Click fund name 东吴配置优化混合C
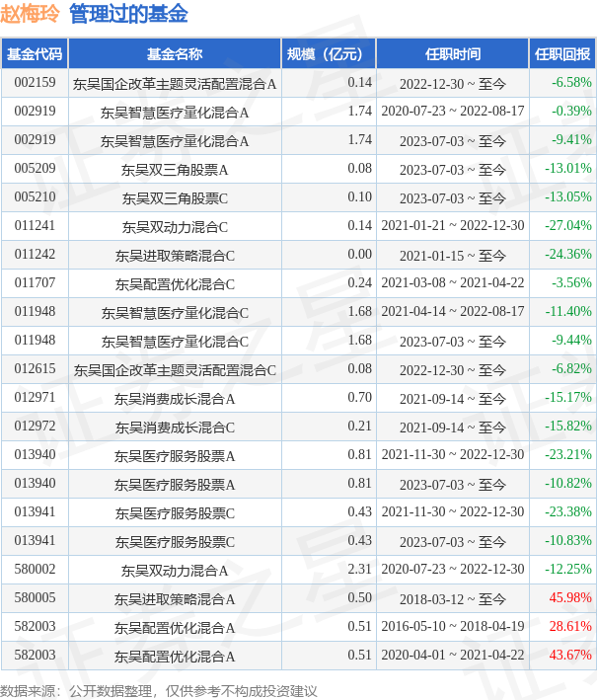 (x=175, y=284)
